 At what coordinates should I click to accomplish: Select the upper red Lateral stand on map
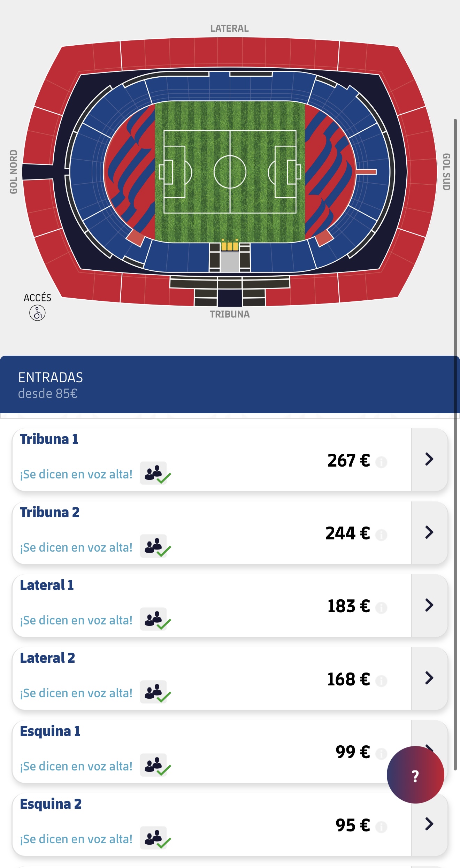[230, 52]
